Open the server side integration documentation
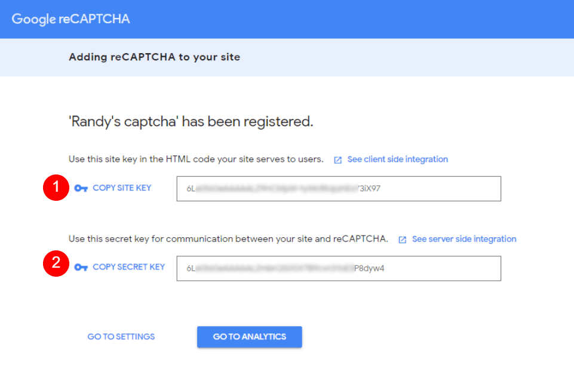 (x=464, y=238)
